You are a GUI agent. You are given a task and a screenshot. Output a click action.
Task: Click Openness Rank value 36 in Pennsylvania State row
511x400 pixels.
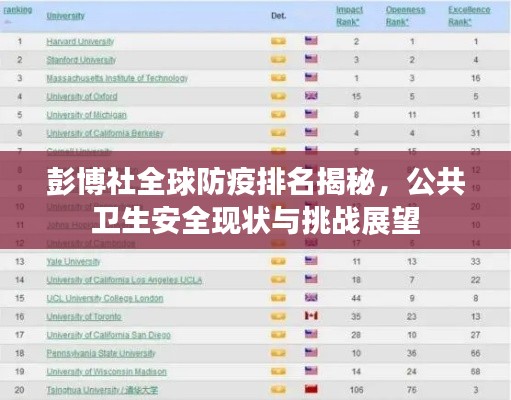click(412, 353)
